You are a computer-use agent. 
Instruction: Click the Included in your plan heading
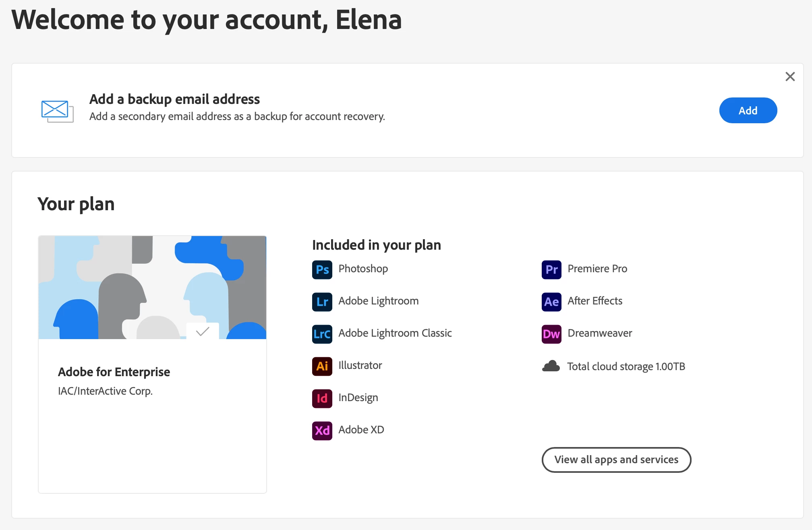click(377, 245)
